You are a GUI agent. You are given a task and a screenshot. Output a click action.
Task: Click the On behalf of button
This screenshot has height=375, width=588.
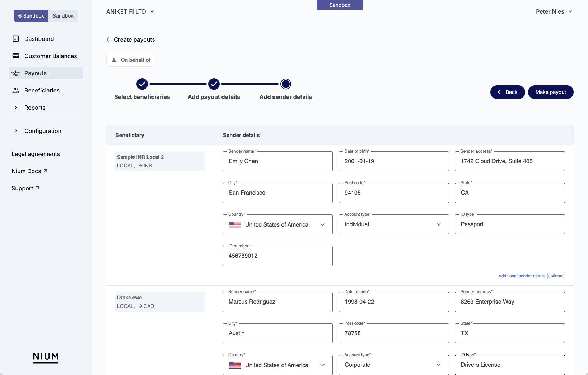tap(131, 60)
